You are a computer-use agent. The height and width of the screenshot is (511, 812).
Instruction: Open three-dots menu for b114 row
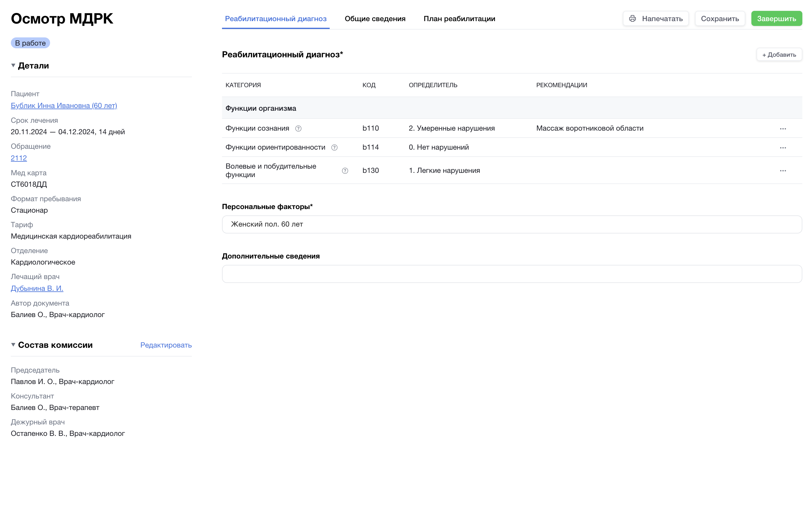783,148
